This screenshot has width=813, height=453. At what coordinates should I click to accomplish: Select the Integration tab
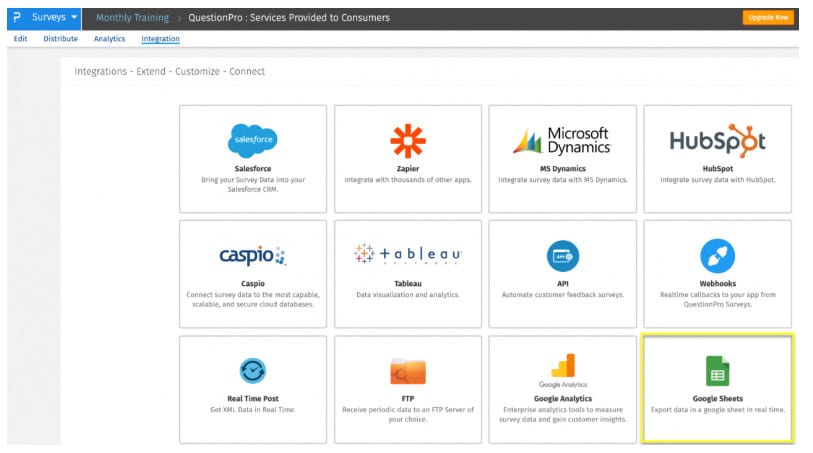click(160, 39)
